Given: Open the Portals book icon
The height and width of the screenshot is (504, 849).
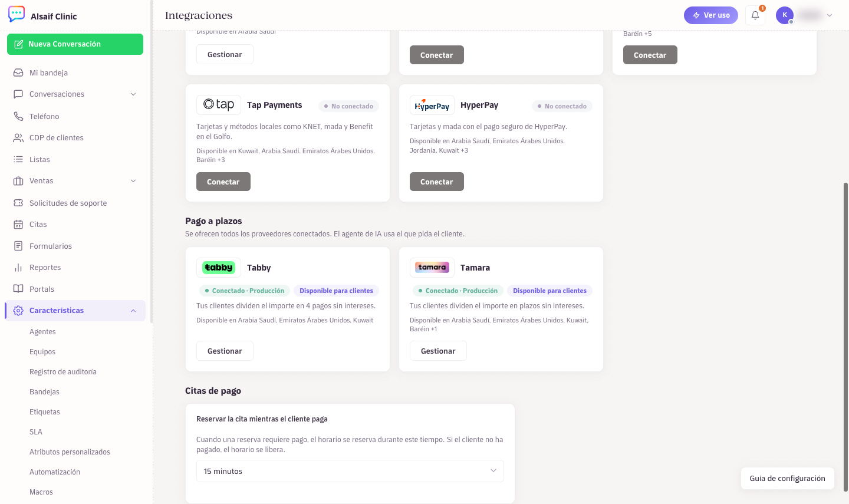Looking at the screenshot, I should pyautogui.click(x=18, y=289).
